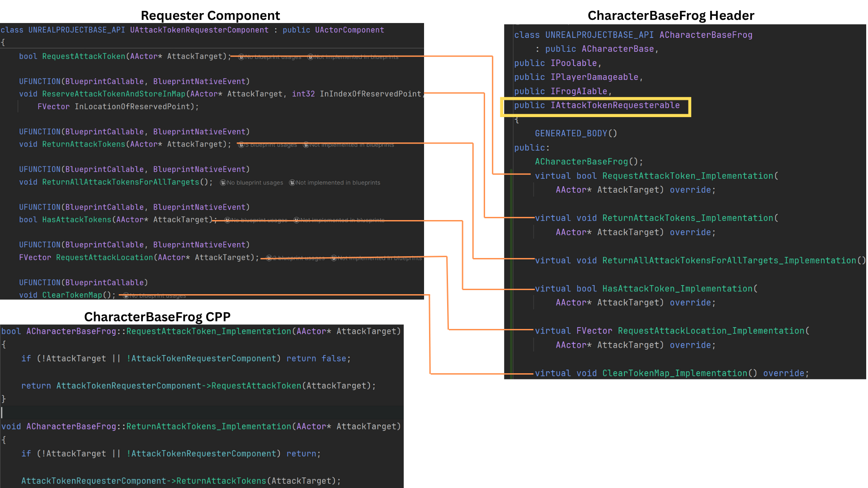Click 'return false' statement in RequestAttackToken_Implementation
Screen dimensions: 868x488
pyautogui.click(x=316, y=358)
